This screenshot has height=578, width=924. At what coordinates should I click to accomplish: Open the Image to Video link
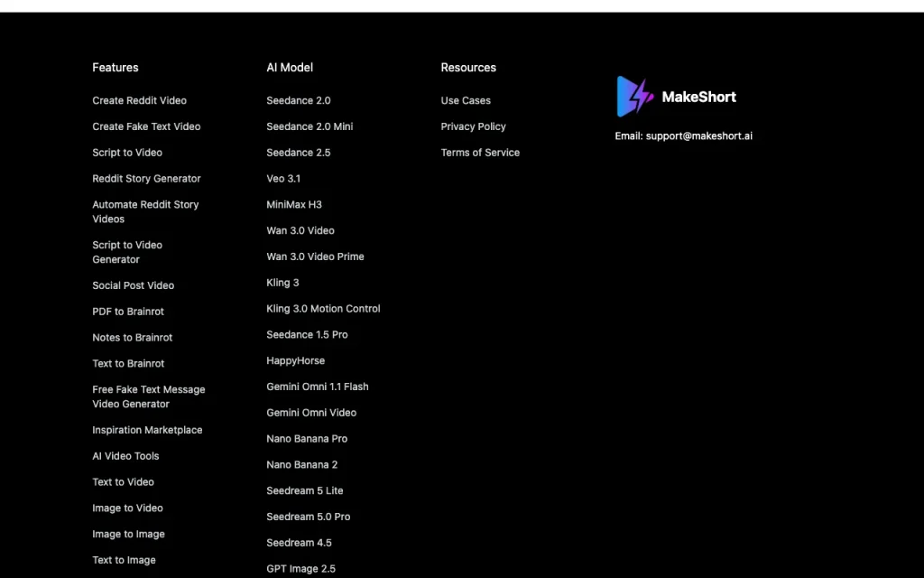[x=127, y=508]
